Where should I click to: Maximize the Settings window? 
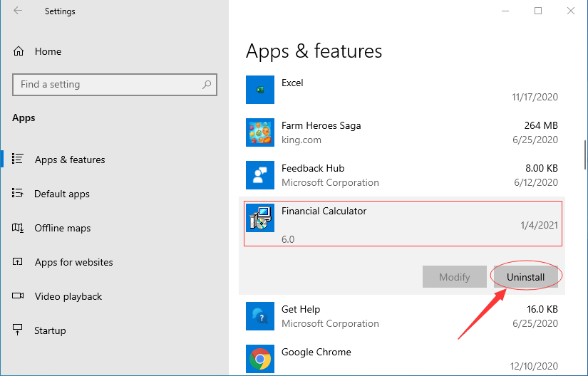point(538,11)
